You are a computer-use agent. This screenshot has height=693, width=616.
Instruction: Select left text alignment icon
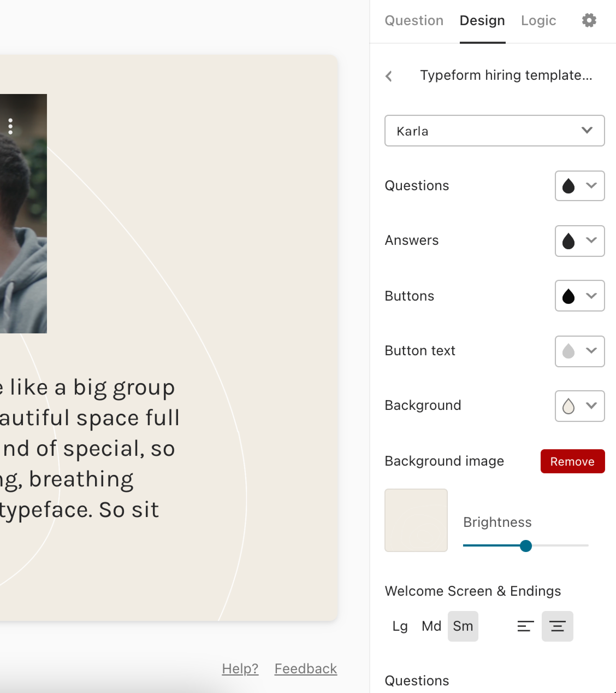pos(526,626)
